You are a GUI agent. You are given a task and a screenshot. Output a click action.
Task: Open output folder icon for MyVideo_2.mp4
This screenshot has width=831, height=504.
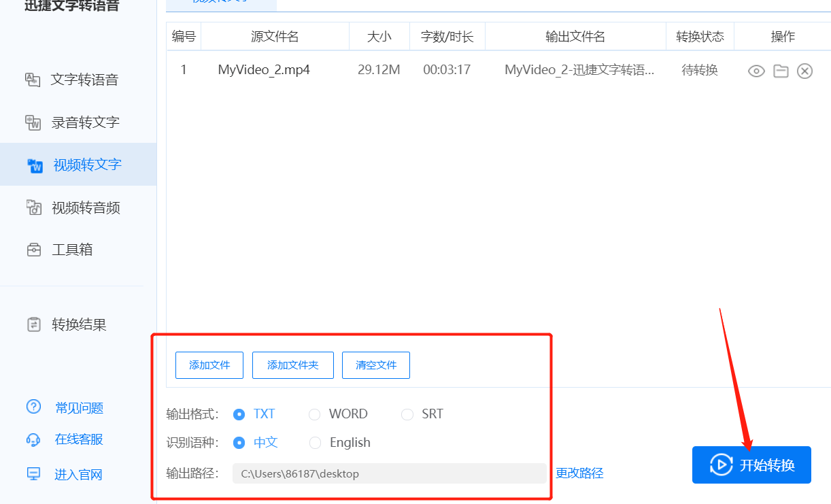[x=781, y=71]
